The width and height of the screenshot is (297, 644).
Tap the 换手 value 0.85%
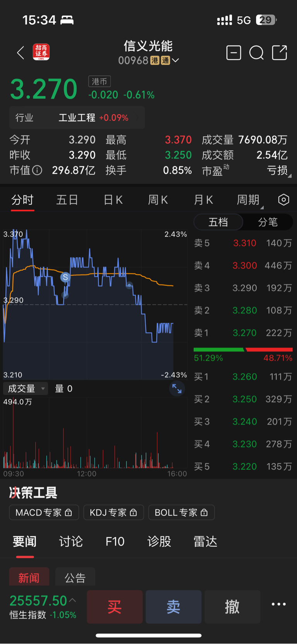coord(178,170)
